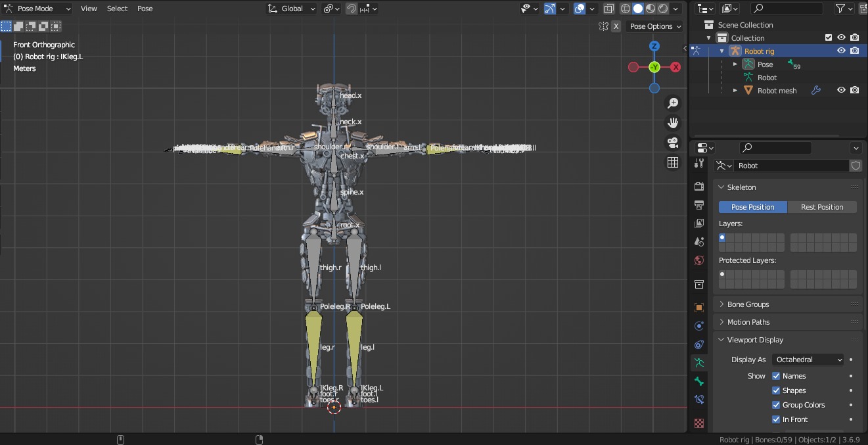Image resolution: width=868 pixels, height=445 pixels.
Task: Toggle camera view icon
Action: coord(673,143)
